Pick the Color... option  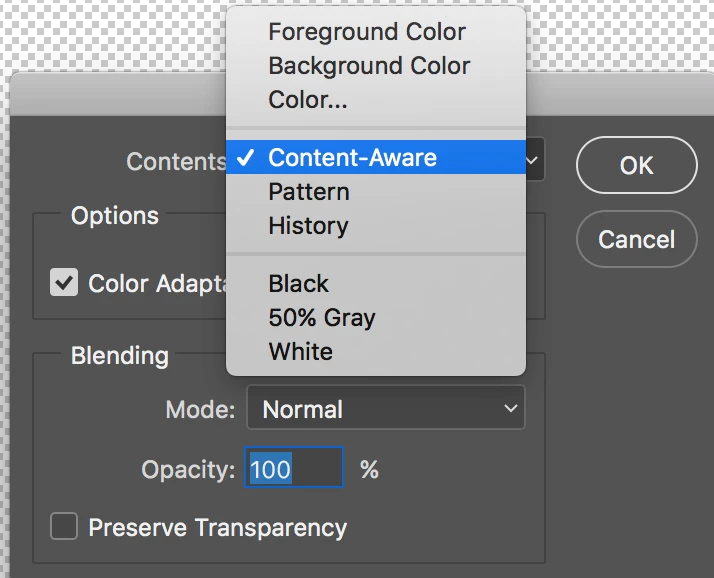(307, 100)
